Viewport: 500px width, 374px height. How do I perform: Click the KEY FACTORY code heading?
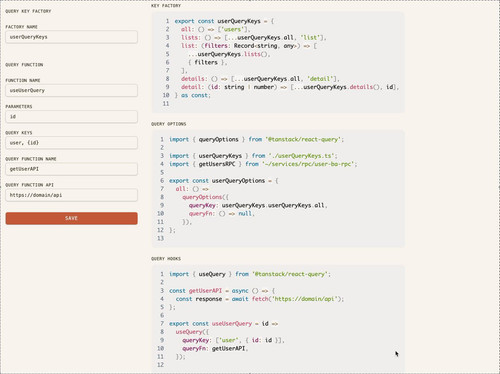click(166, 6)
